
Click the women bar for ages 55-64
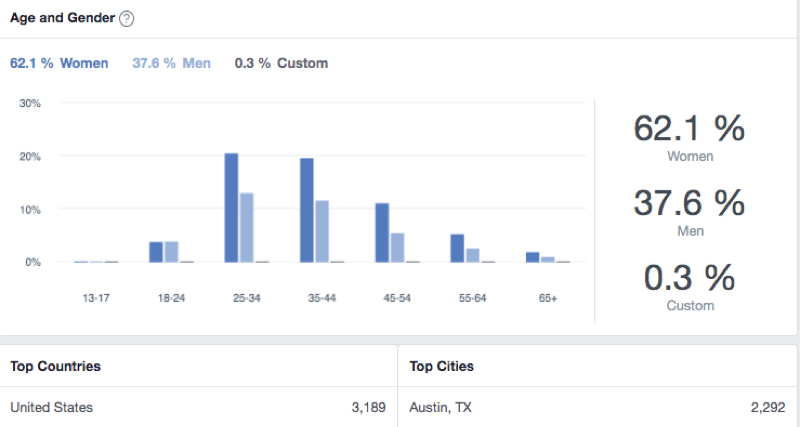[x=457, y=248]
